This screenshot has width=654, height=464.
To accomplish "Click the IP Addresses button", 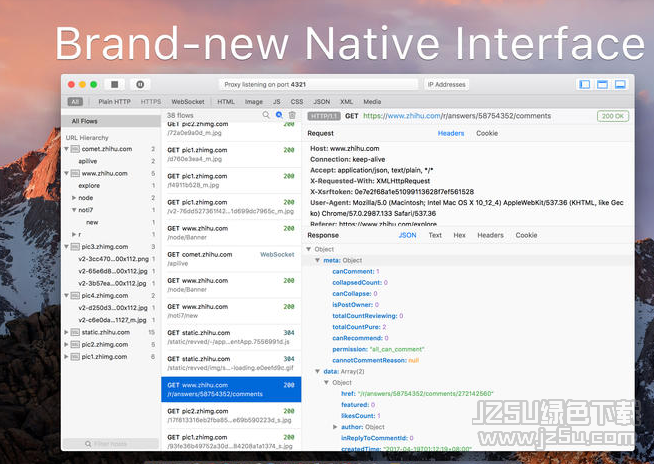I will coord(446,84).
